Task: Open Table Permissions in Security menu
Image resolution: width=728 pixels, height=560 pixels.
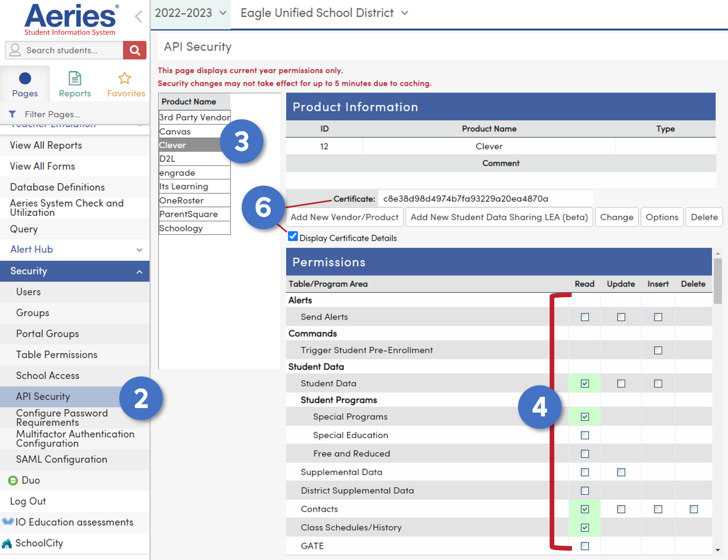Action: coord(57,355)
